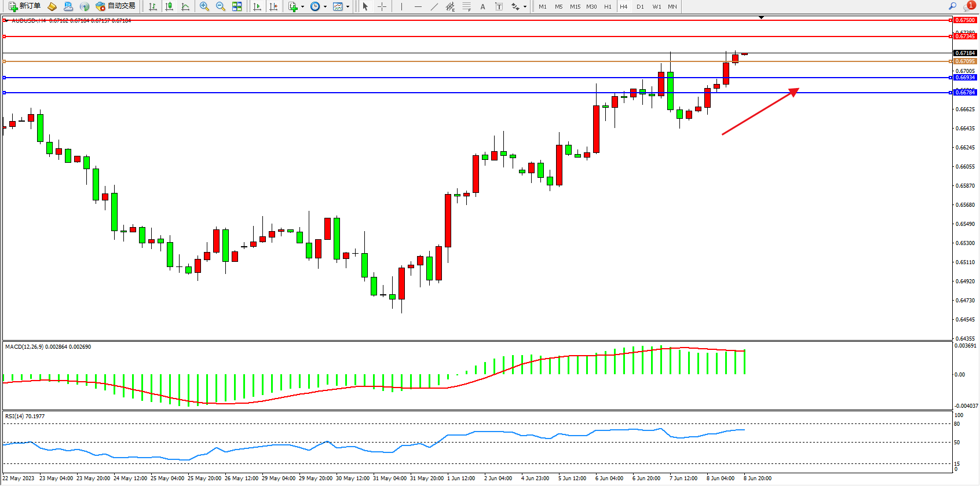Click the New Order (新订单) button
The width and height of the screenshot is (980, 486).
tap(25, 6)
